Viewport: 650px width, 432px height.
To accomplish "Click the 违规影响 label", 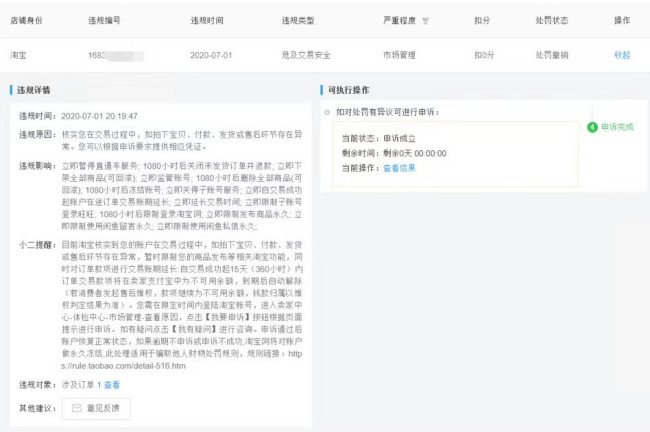I will tap(37, 166).
